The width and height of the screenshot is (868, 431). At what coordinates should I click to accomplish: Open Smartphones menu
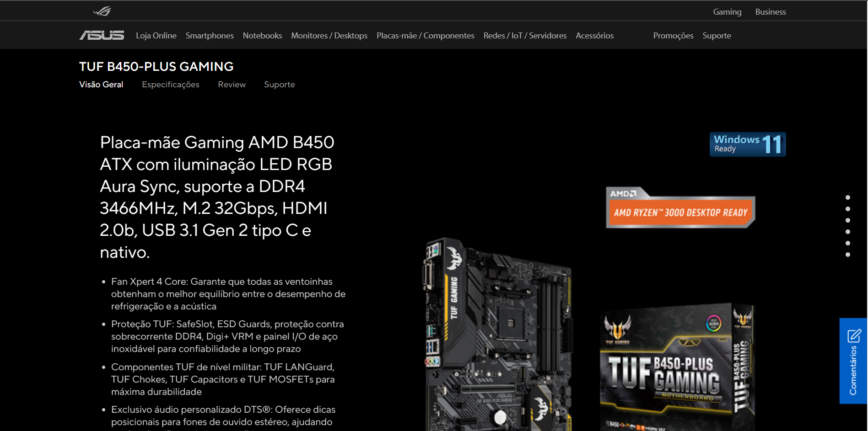coord(210,36)
